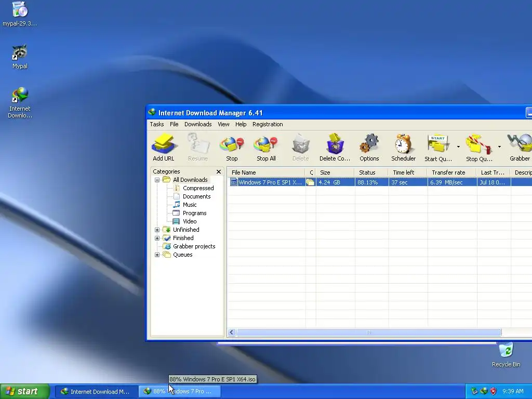Sort by the Size column header
This screenshot has width=532, height=399.
tap(335, 172)
